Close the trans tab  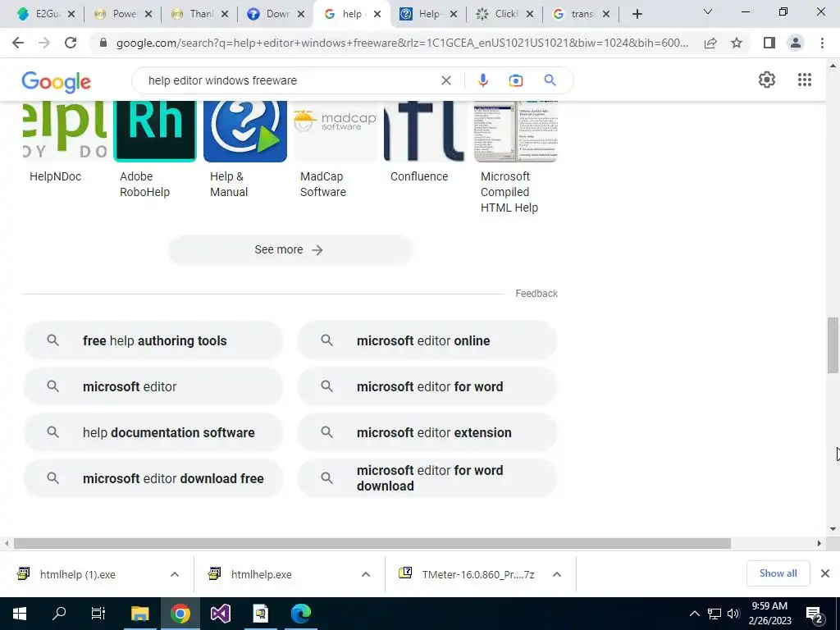click(606, 15)
